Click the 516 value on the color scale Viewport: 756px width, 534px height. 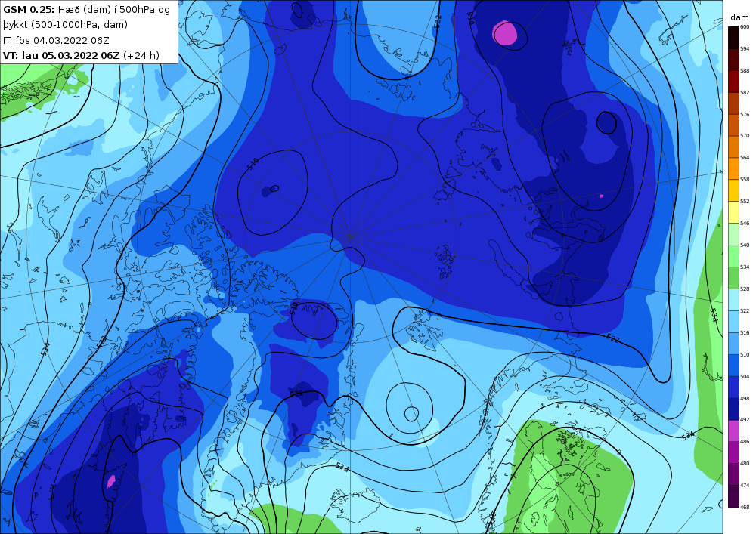coord(745,333)
